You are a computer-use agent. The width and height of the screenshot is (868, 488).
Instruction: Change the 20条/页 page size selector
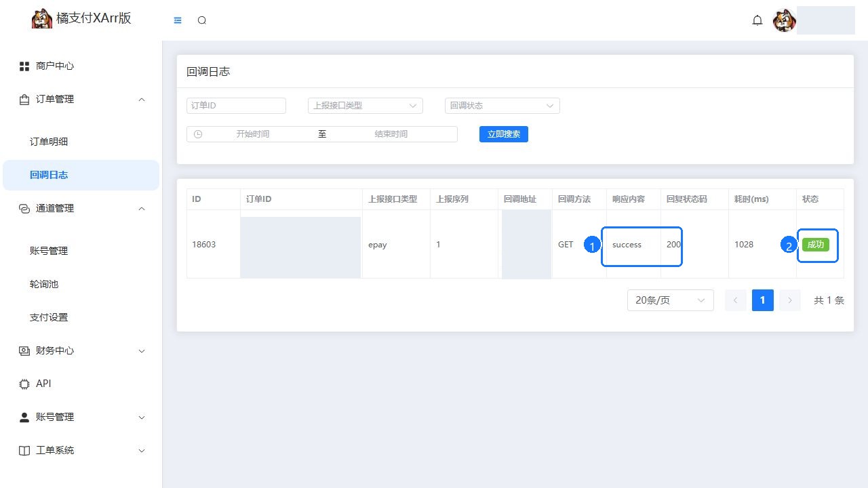(x=671, y=300)
